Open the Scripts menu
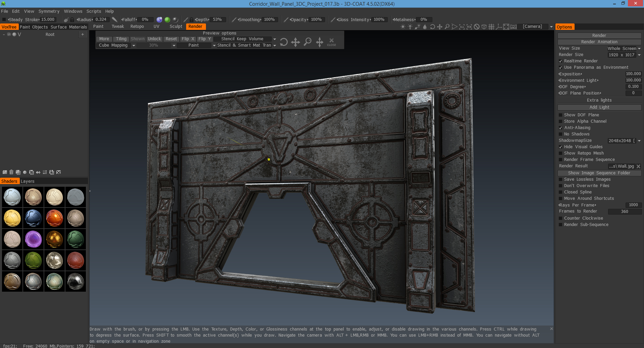The image size is (644, 348). tap(94, 11)
